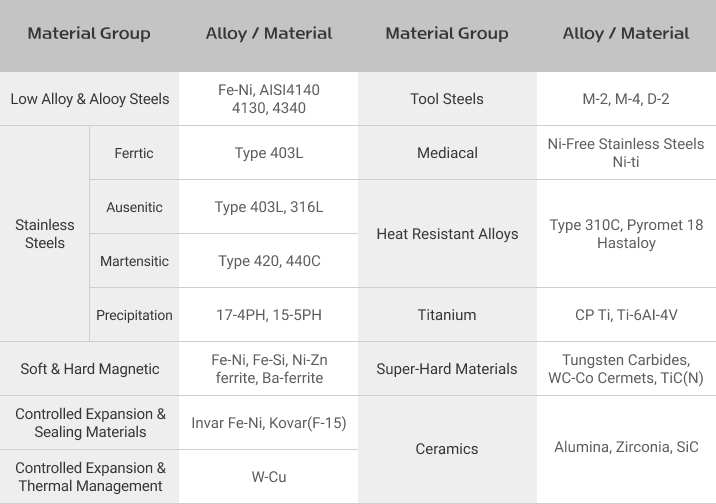The width and height of the screenshot is (716, 504).
Task: Click the 17-4PH, 15-5PH cell
Action: pos(268,315)
